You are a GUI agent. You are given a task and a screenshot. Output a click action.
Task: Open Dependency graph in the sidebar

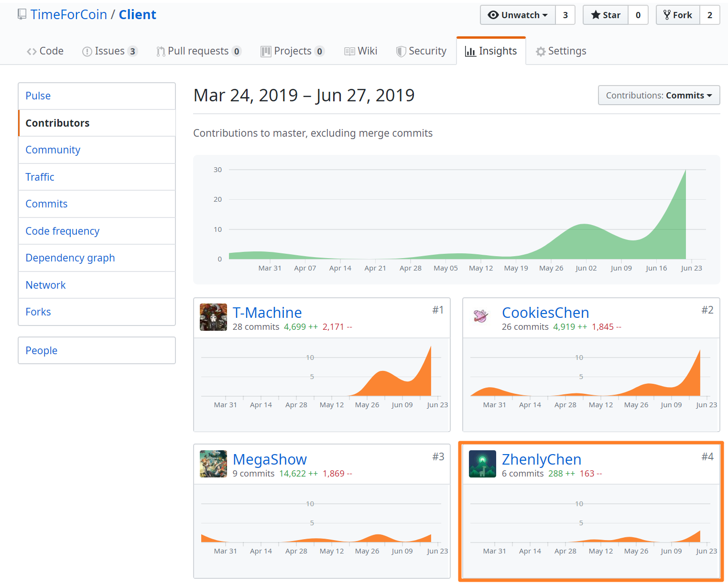(x=97, y=258)
